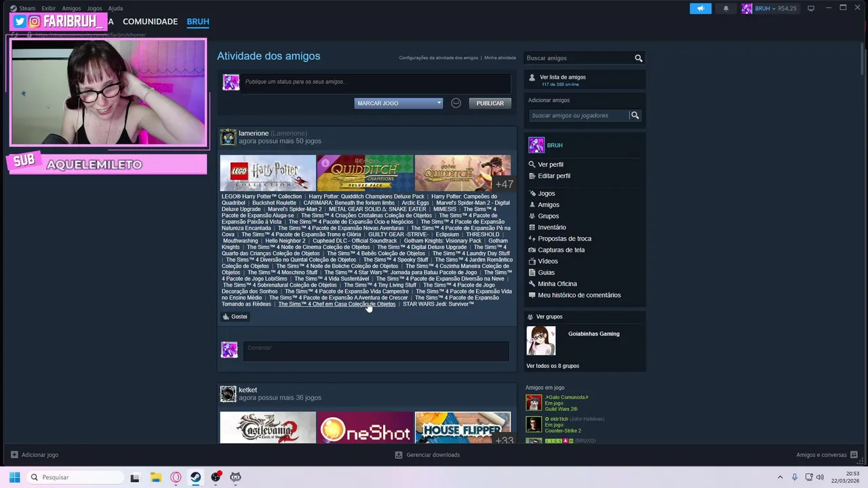Open Capturas de tela
The height and width of the screenshot is (488, 868).
561,250
